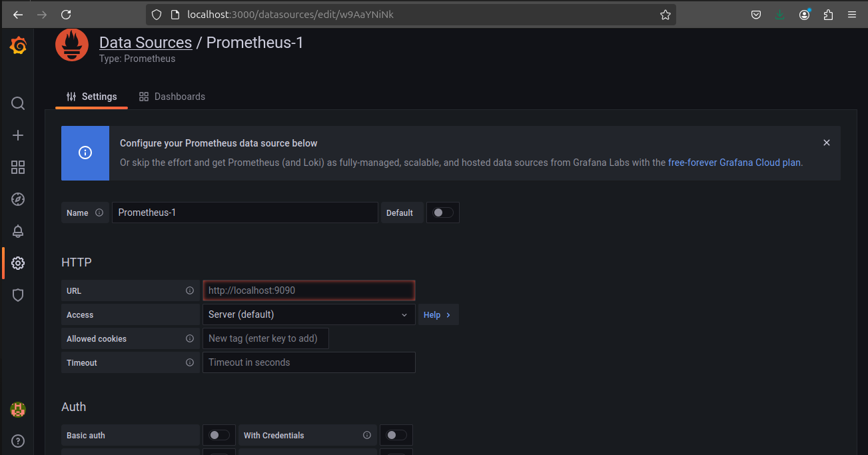Screen dimensions: 868x455
Task: Enable the With Credentials switch
Action: tap(396, 435)
